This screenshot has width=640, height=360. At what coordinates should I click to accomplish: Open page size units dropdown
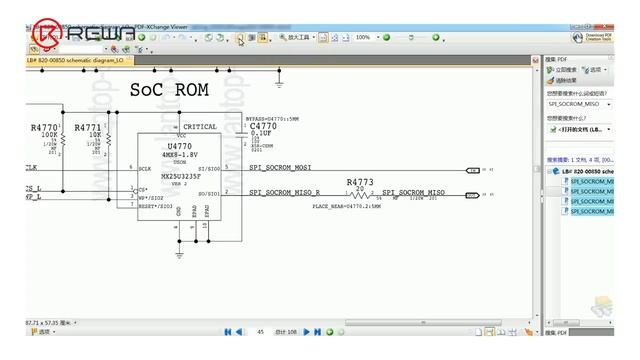point(76,322)
